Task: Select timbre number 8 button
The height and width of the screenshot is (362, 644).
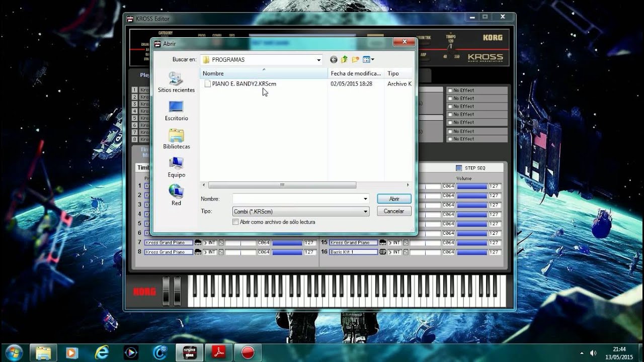Action: click(x=135, y=139)
